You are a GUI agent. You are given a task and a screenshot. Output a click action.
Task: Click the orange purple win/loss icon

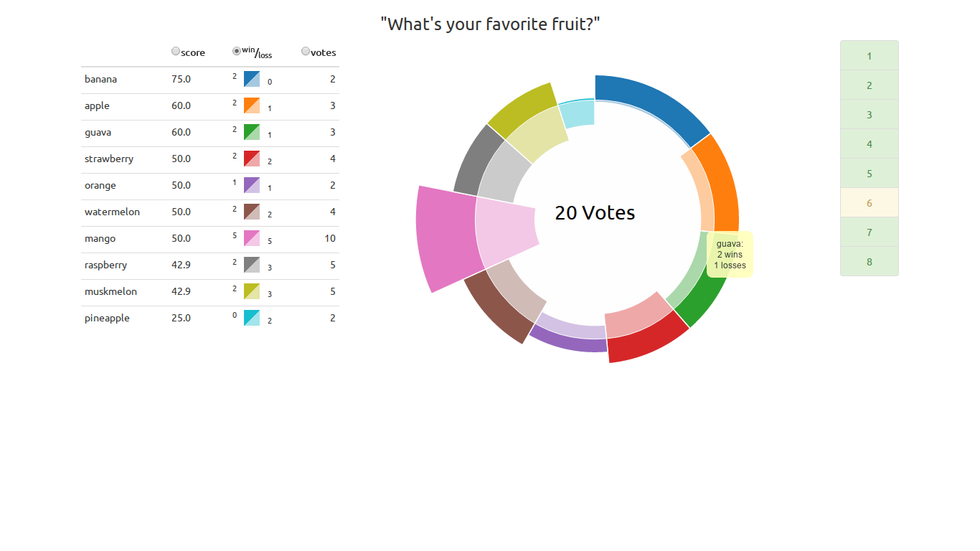coord(251,185)
